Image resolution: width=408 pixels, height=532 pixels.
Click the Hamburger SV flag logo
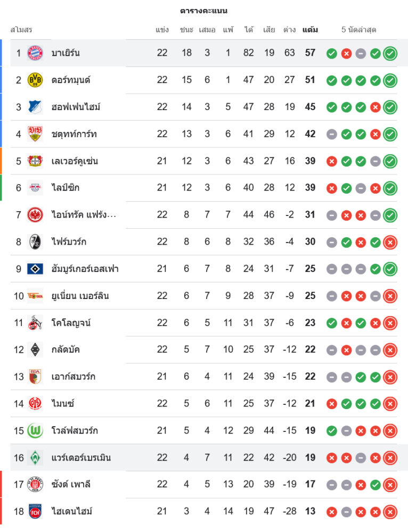35,269
